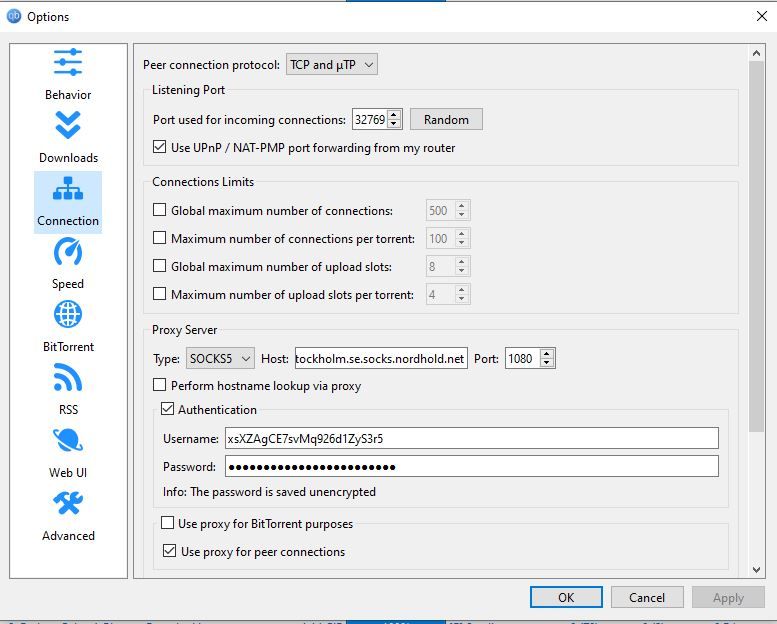Click into the proxy Username field
Image resolution: width=777 pixels, height=624 pixels.
point(471,438)
